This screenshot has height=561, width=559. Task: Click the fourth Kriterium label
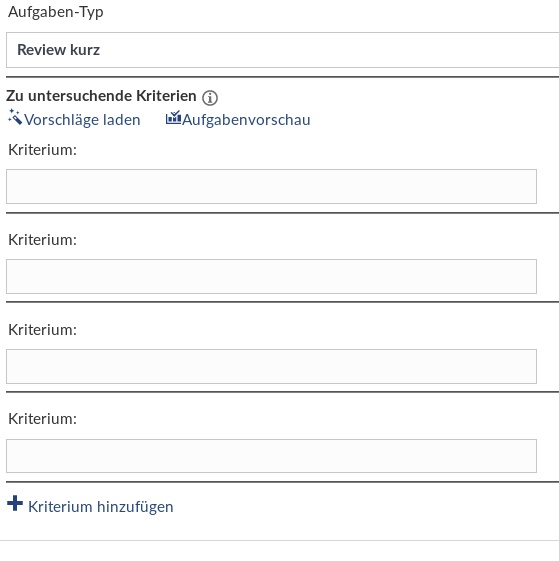coord(43,419)
